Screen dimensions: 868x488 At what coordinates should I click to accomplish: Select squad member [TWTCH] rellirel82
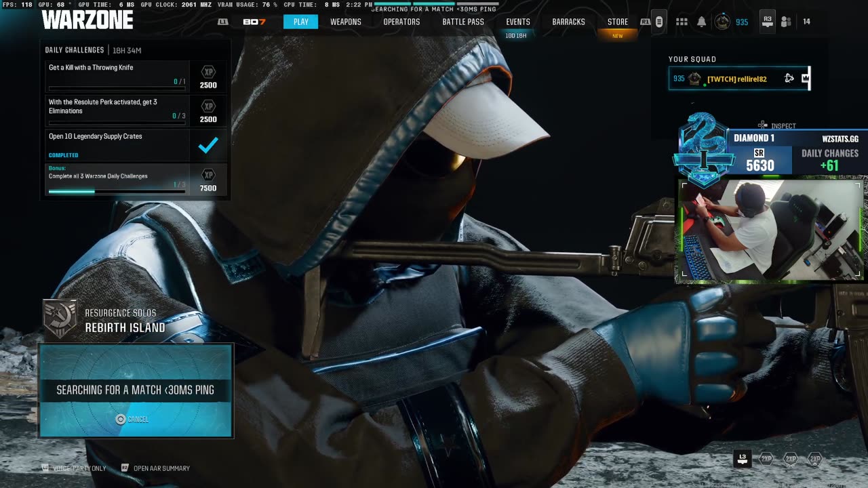[739, 79]
